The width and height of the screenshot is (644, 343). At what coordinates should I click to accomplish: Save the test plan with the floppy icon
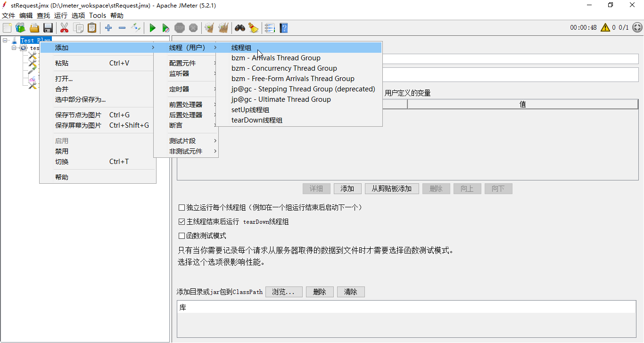(48, 28)
